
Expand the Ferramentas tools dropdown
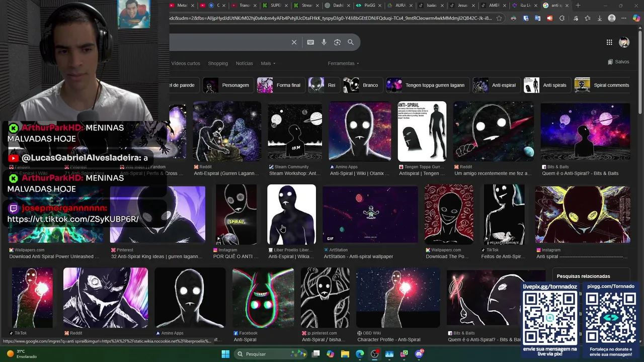(x=344, y=63)
